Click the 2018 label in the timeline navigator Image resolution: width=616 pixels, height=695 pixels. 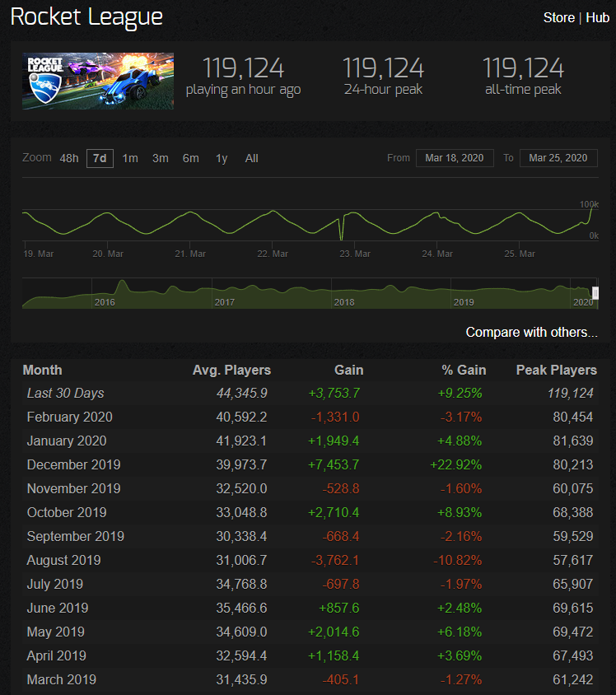(x=344, y=302)
